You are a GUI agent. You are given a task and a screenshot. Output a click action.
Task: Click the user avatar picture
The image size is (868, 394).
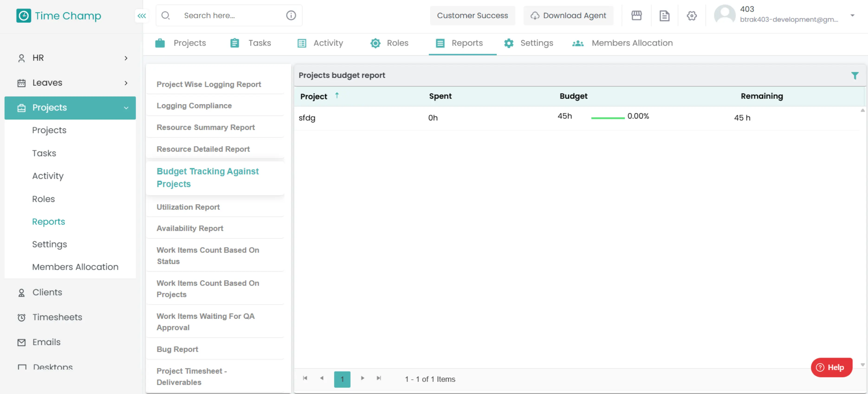(x=725, y=14)
